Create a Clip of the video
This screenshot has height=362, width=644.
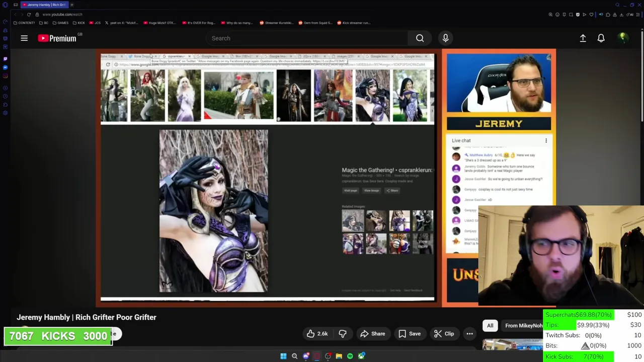(x=444, y=334)
